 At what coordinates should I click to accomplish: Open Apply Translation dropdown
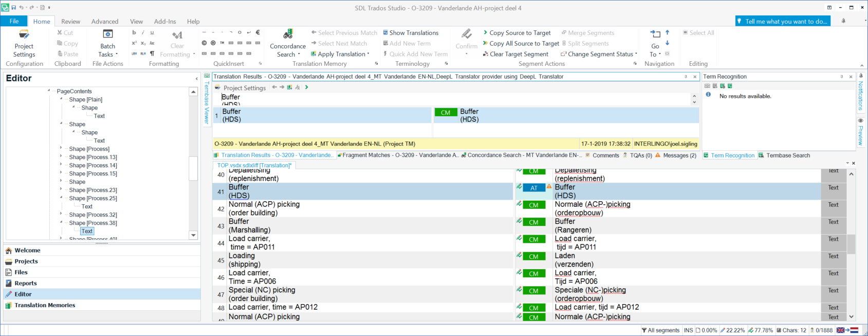pos(340,54)
